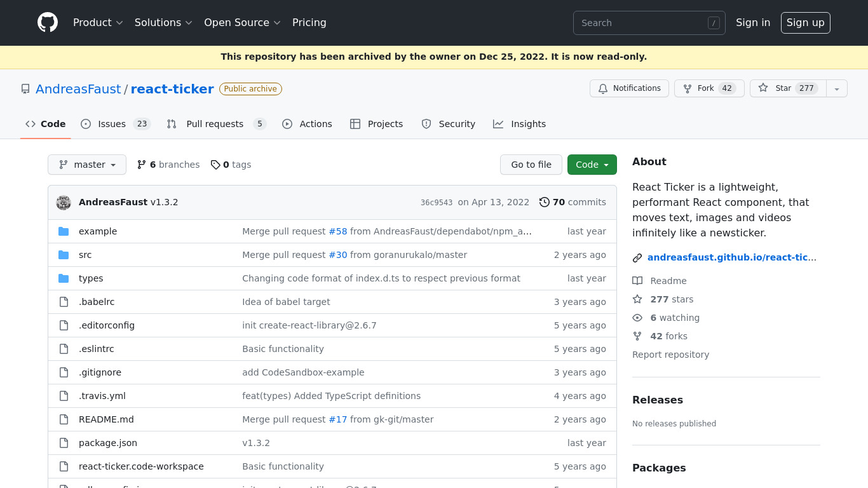This screenshot has height=488, width=868.
Task: Click the file icon next to package.json
Action: pos(64,443)
